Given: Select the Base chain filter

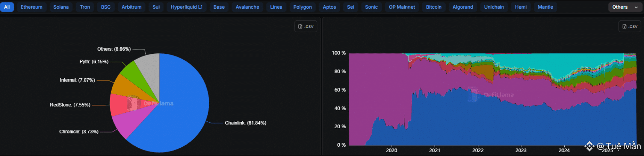Looking at the screenshot, I should click(219, 7).
